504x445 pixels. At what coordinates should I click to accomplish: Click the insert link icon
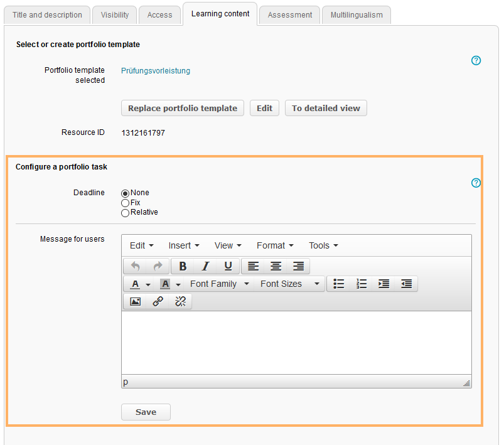158,301
